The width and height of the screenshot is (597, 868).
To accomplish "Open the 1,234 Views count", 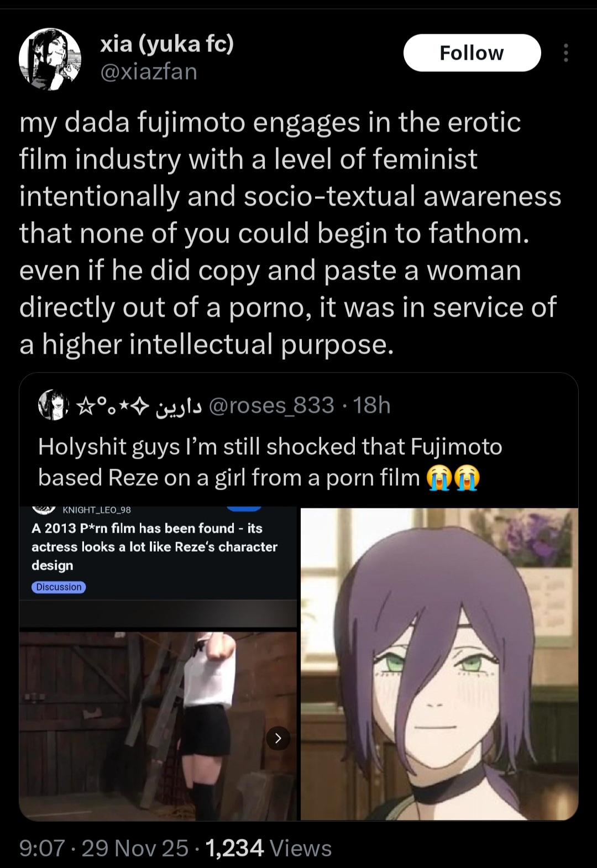I will click(x=269, y=848).
